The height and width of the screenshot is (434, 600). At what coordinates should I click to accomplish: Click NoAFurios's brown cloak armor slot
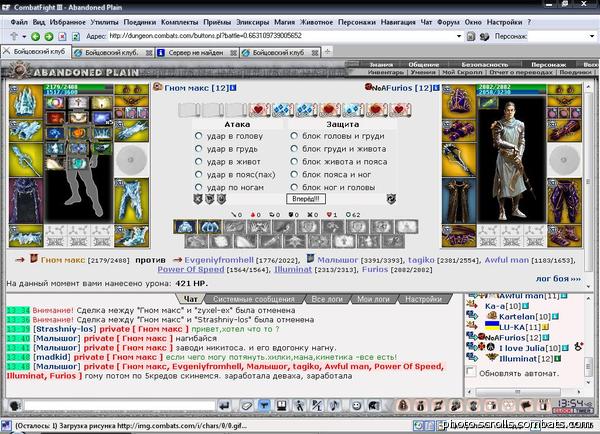tap(458, 201)
